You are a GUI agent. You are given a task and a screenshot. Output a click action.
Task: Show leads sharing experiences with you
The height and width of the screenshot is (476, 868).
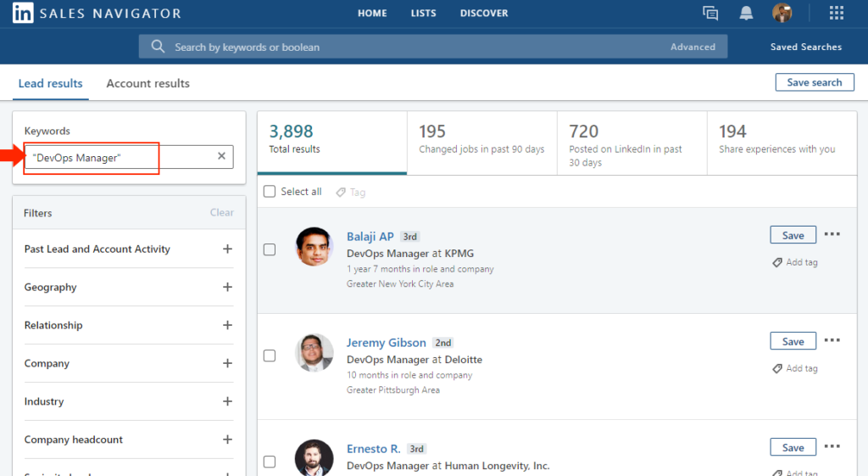click(x=782, y=143)
